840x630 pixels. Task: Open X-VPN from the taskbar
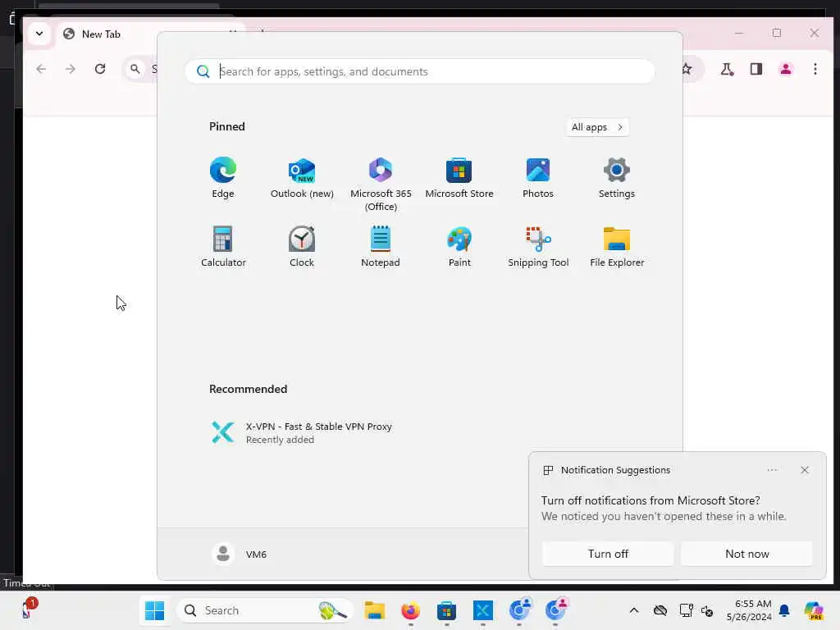tap(482, 610)
